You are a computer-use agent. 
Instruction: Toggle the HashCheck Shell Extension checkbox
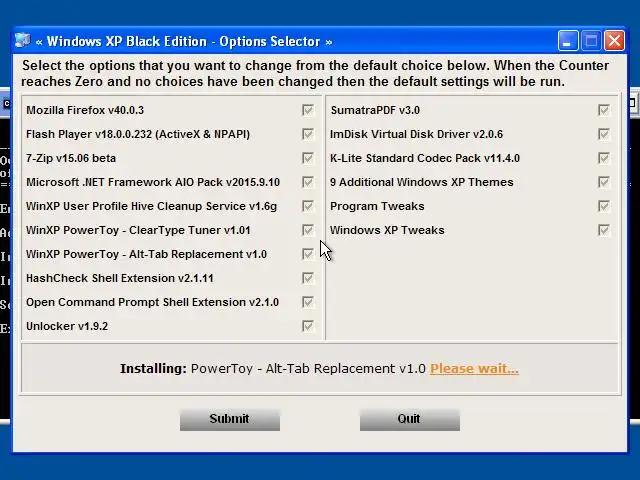[x=308, y=278]
